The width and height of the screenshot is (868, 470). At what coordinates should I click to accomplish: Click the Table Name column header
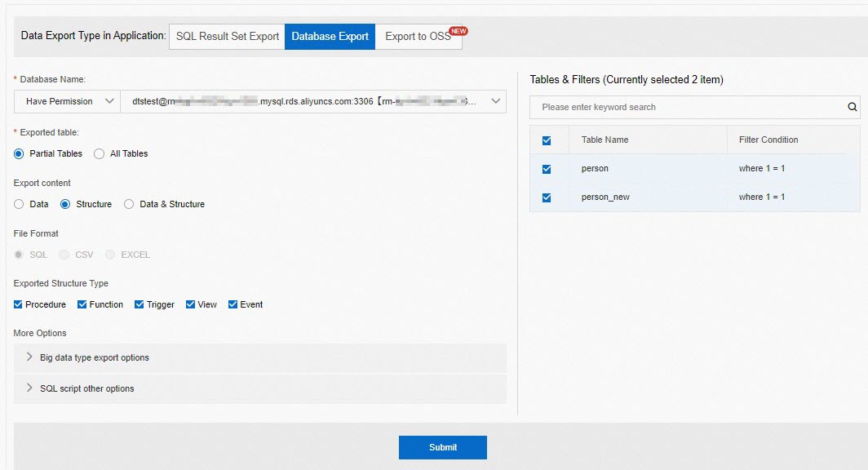coord(604,140)
